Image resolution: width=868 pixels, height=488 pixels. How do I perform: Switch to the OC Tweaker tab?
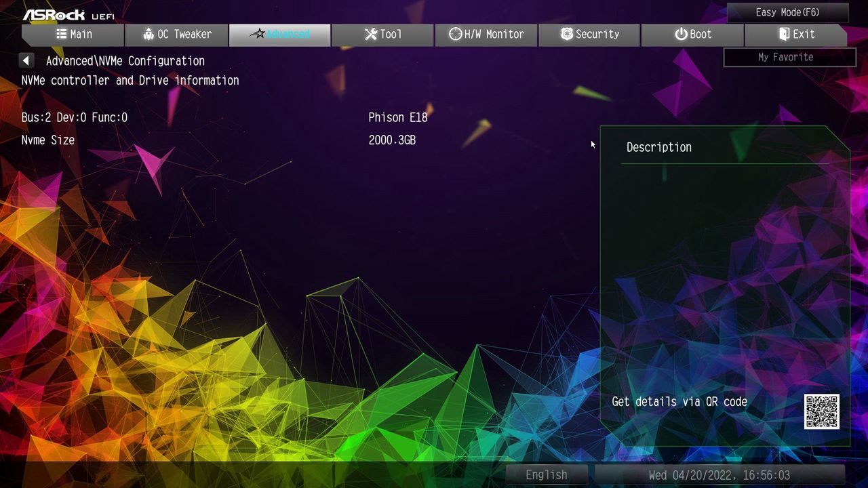(177, 35)
